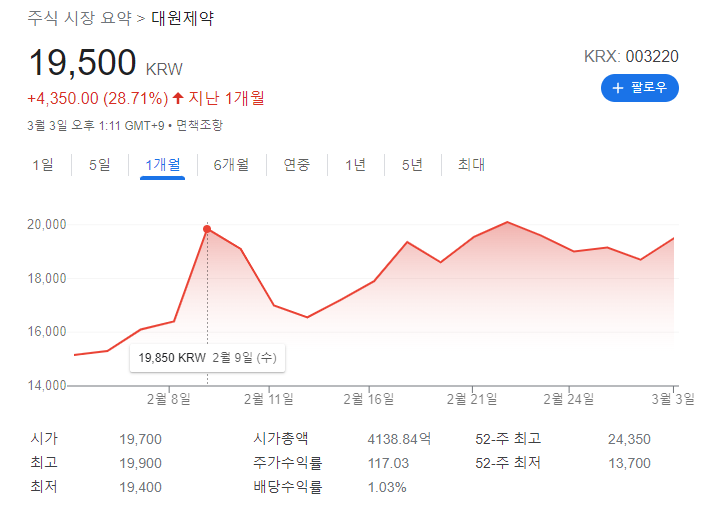Open the 최대 range tab

coord(471,165)
